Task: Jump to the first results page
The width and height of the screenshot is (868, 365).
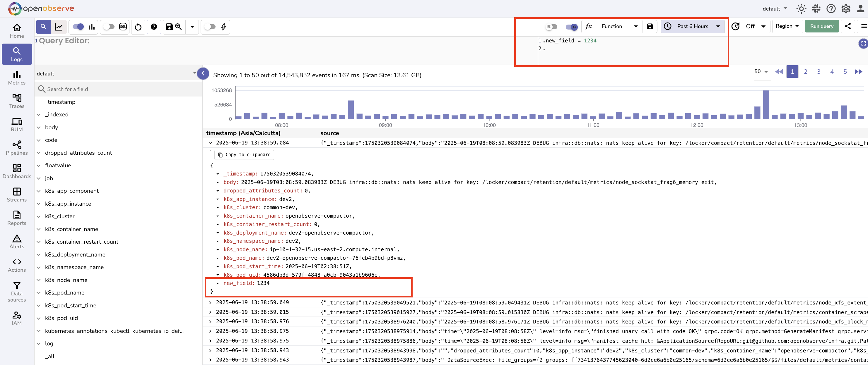Action: click(779, 72)
